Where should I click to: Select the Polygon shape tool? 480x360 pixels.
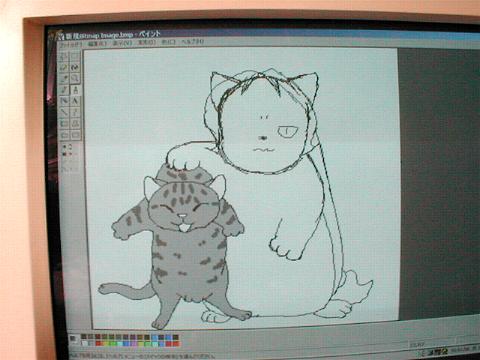point(76,124)
